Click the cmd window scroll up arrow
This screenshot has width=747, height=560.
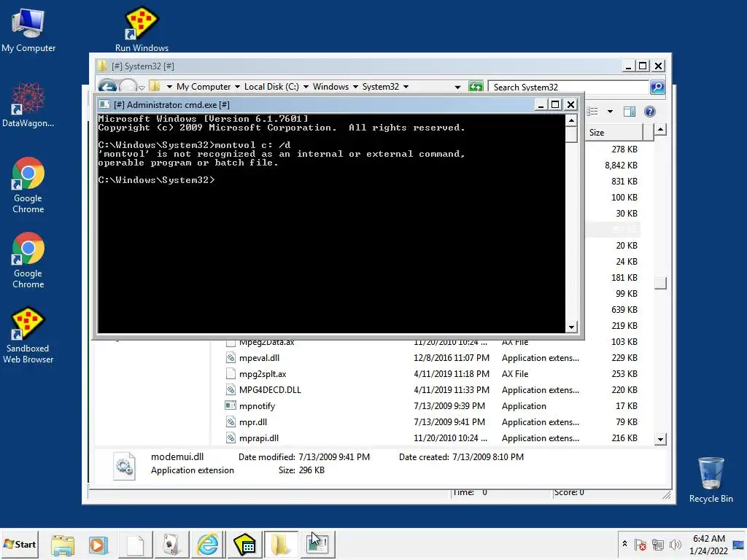point(571,120)
